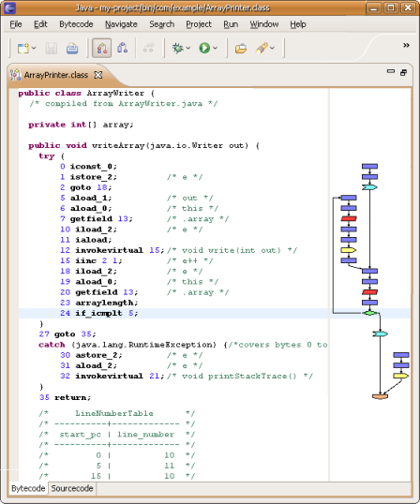Click the yellow printStackTrace invoke node
420x504 pixels.
coord(401,376)
